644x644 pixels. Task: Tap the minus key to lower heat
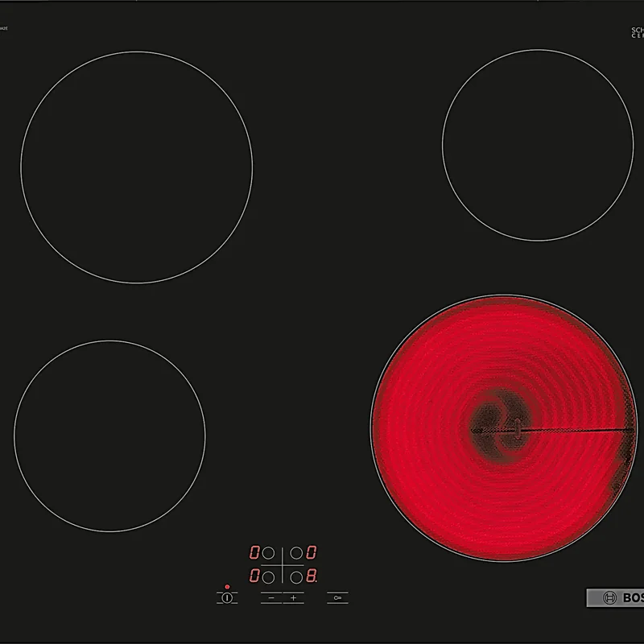click(271, 598)
